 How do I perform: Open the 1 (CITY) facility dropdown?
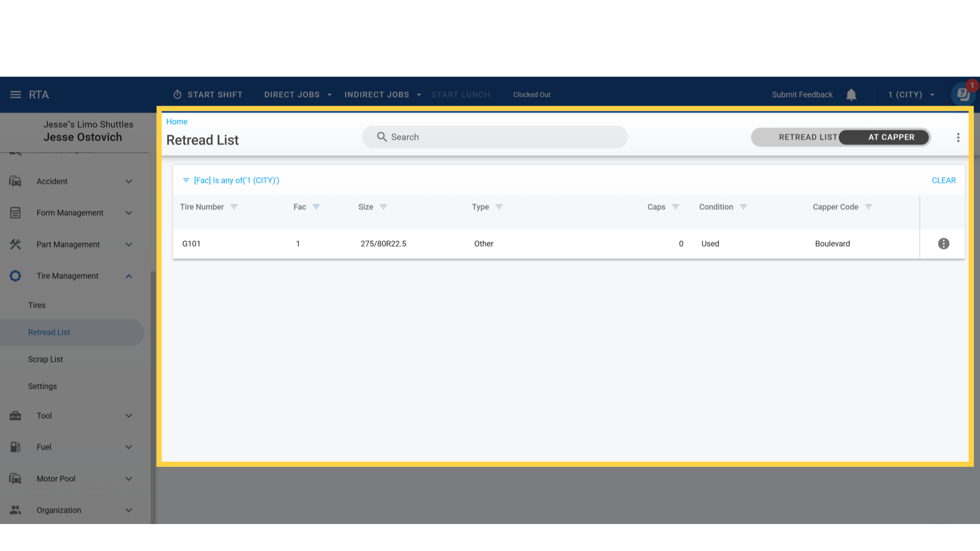coord(911,95)
